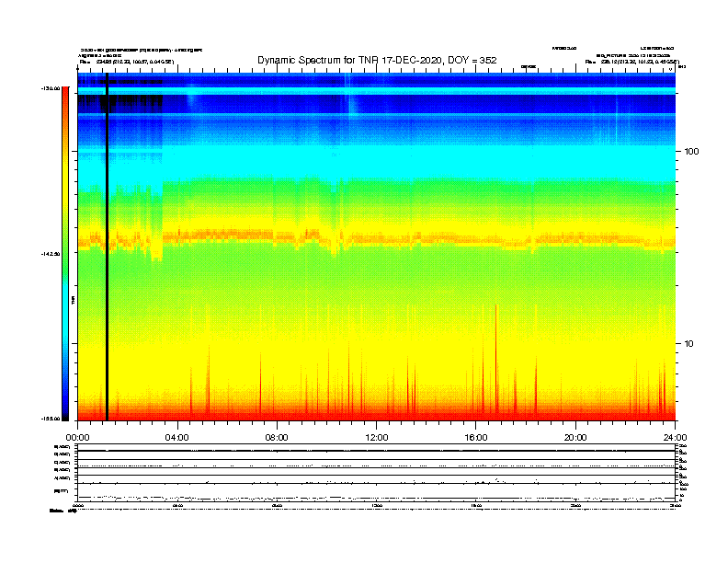Click the thin cyan line atop spectrogram
The height and width of the screenshot is (563, 728).
coord(376,91)
